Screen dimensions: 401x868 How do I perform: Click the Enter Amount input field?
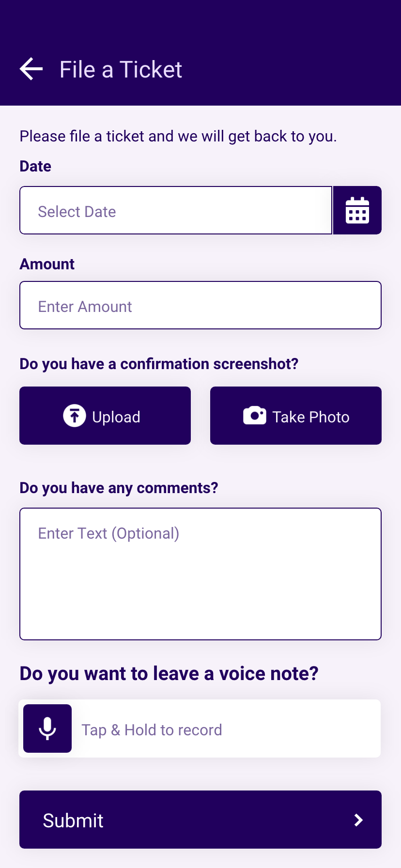(200, 306)
